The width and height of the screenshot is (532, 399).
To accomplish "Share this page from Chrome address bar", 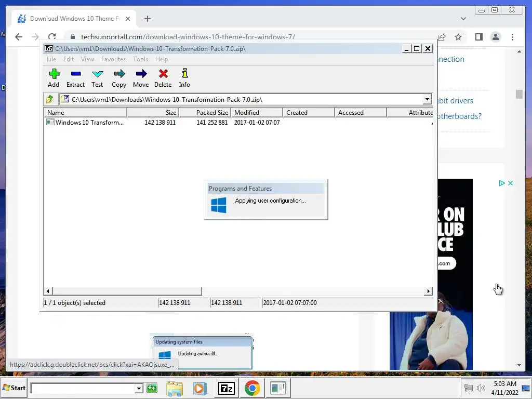I will [442, 37].
